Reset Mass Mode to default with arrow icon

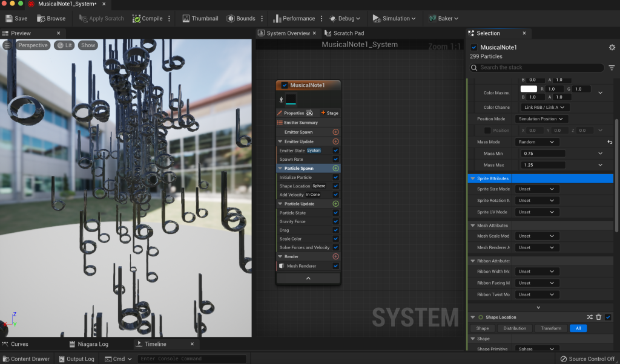(610, 142)
